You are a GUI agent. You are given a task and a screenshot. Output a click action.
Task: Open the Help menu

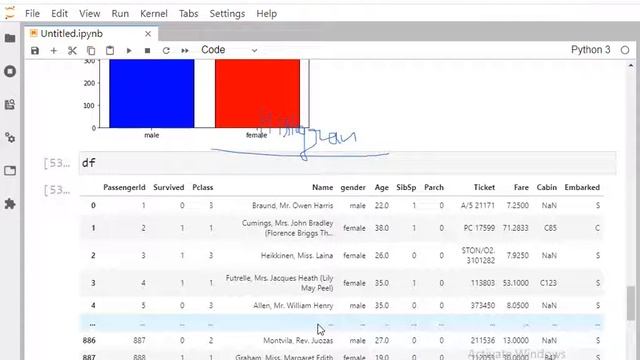point(267,13)
